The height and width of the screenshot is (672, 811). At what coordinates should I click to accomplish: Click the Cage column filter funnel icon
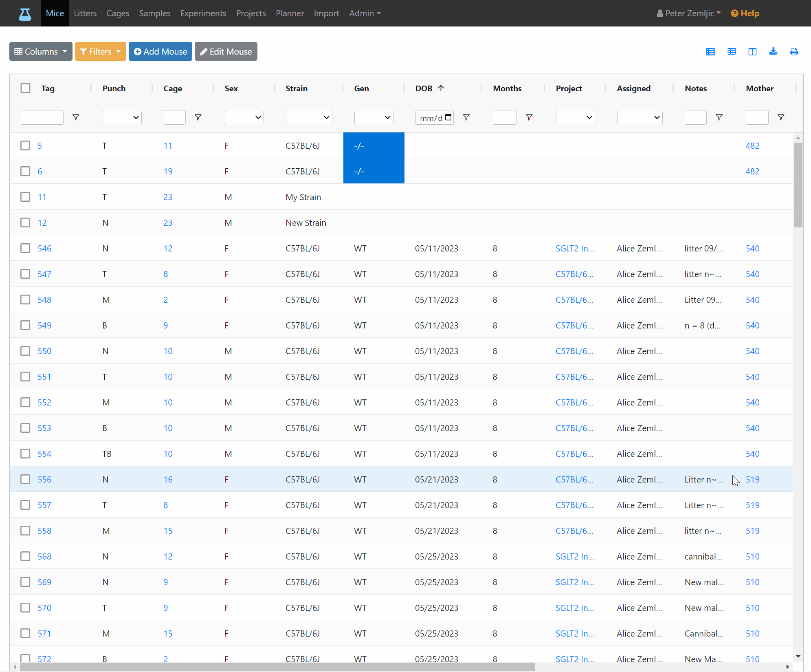(x=198, y=117)
